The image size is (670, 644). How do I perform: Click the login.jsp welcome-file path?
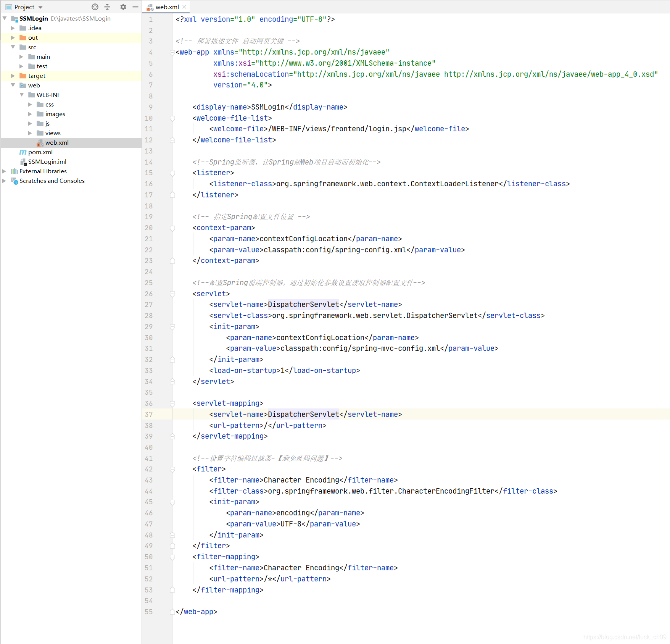pyautogui.click(x=337, y=129)
